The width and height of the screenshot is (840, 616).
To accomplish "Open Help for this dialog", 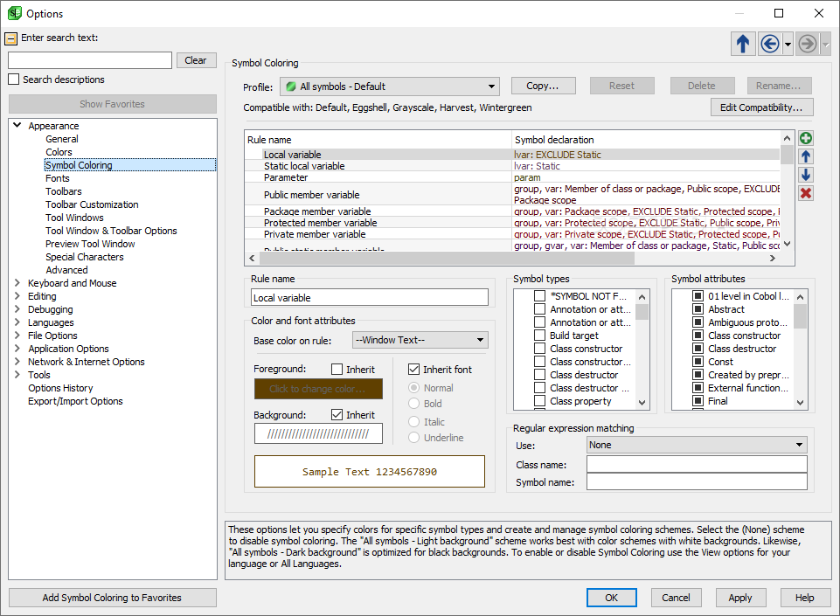I will pyautogui.click(x=805, y=598).
